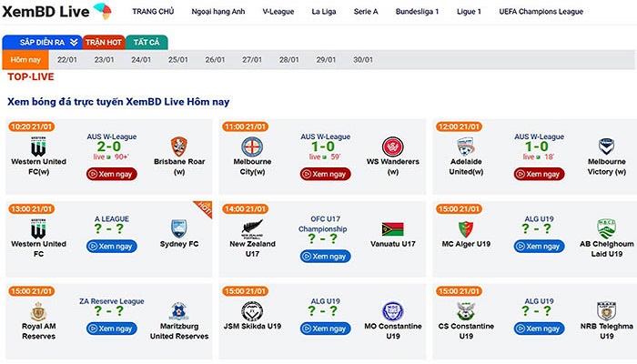This screenshot has width=637, height=364.
Task: Expand the SẮP DIỄN RA chevron tab
Action: coord(42,42)
